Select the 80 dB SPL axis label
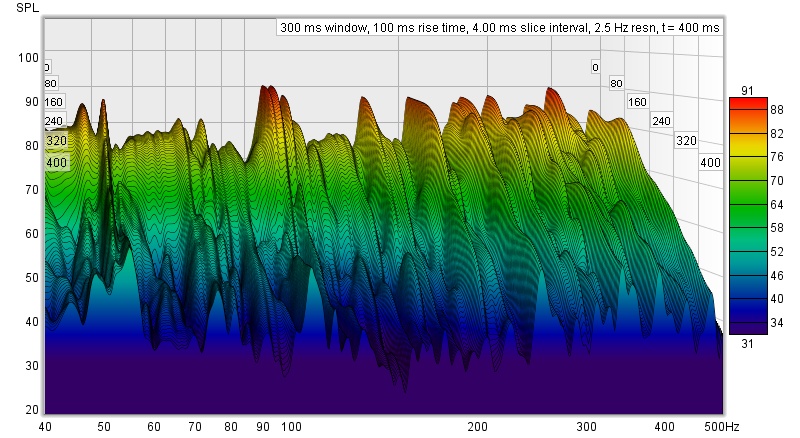Viewport: 800px width, 438px height. coord(32,146)
